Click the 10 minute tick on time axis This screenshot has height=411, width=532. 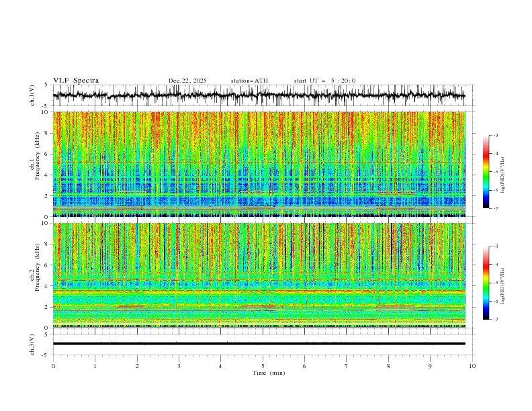pos(472,366)
